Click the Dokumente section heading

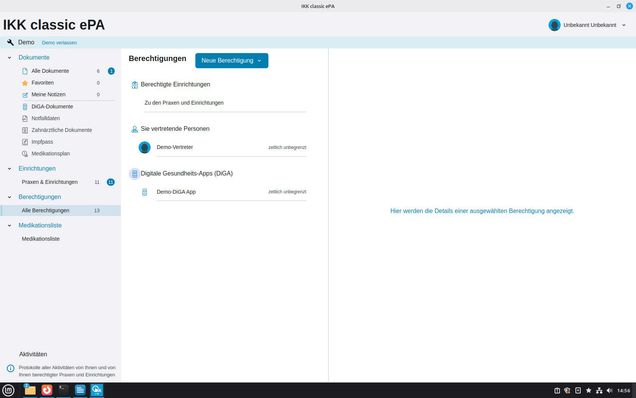click(34, 58)
